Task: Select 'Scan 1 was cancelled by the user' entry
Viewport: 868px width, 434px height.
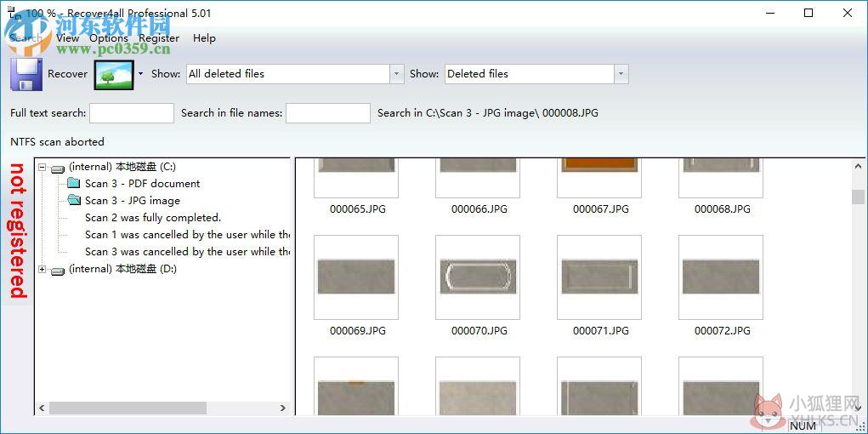Action: coord(188,235)
